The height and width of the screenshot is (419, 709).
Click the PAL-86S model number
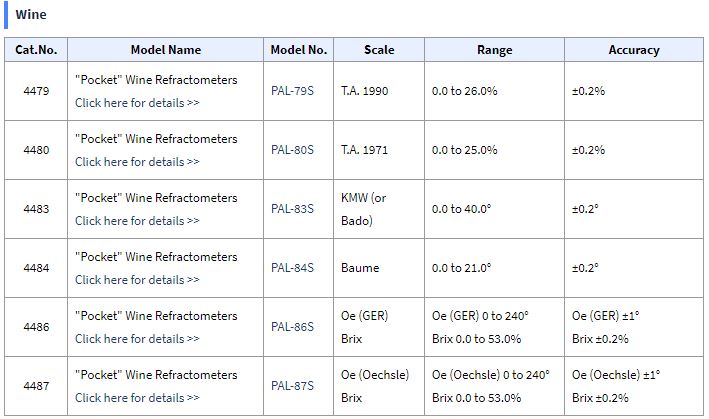click(292, 327)
